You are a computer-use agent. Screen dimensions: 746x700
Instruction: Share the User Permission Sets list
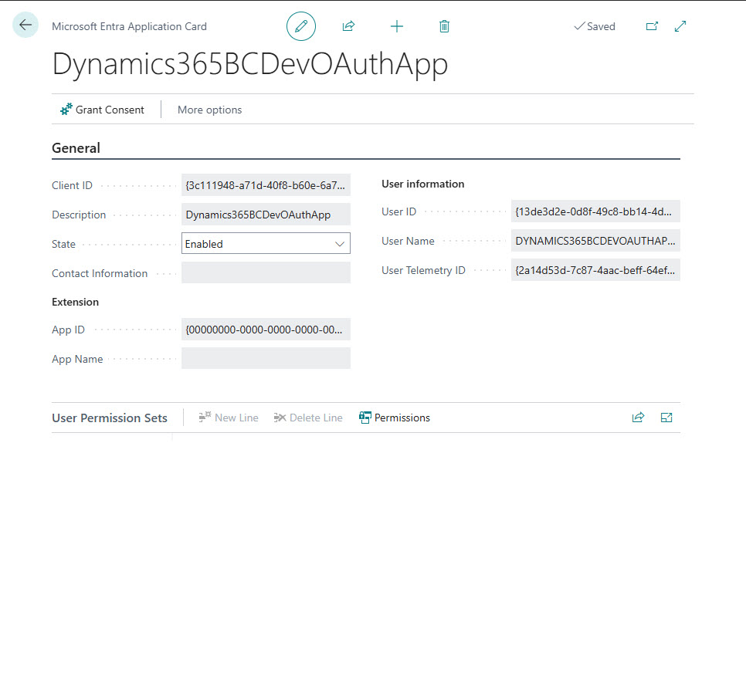click(638, 418)
